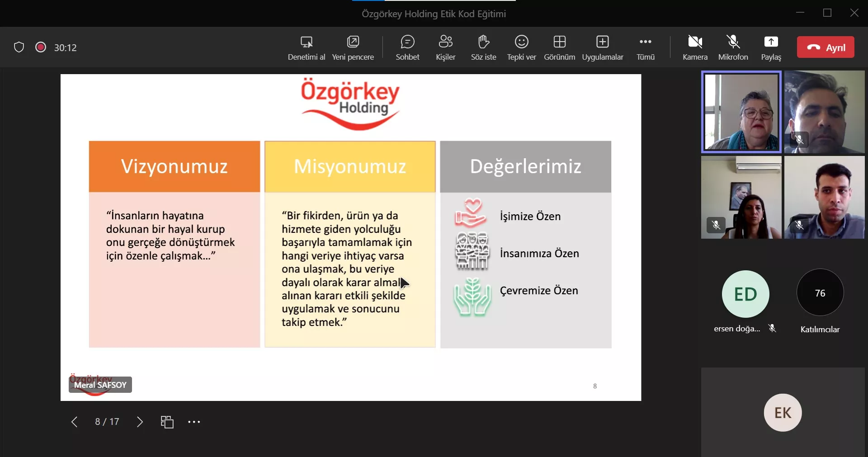868x457 pixels.
Task: Click the İşimize Özen text
Action: tap(530, 217)
